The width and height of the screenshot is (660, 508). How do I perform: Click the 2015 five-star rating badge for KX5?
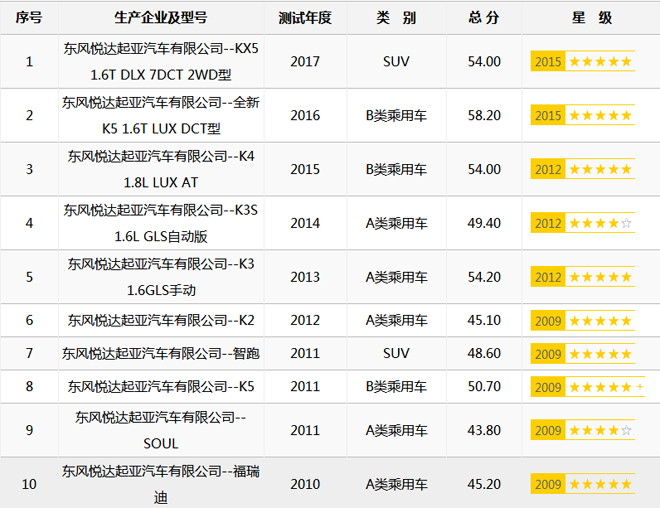coord(583,61)
